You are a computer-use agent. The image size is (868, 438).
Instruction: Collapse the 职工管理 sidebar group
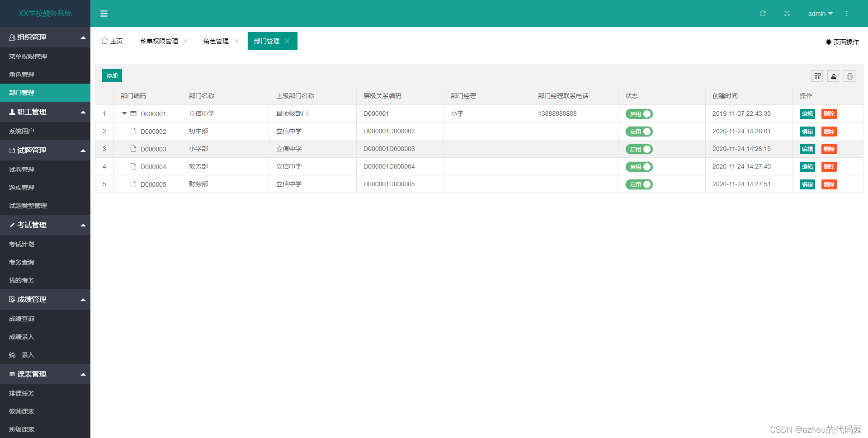(x=45, y=112)
